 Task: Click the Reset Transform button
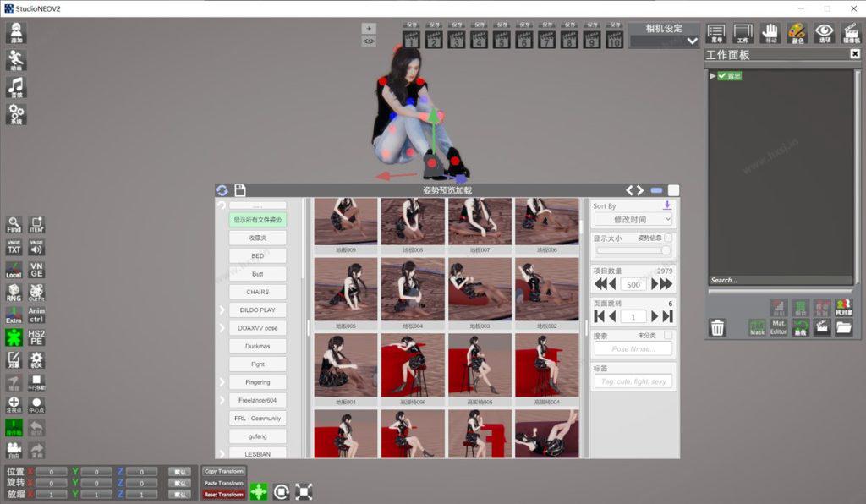pyautogui.click(x=224, y=495)
